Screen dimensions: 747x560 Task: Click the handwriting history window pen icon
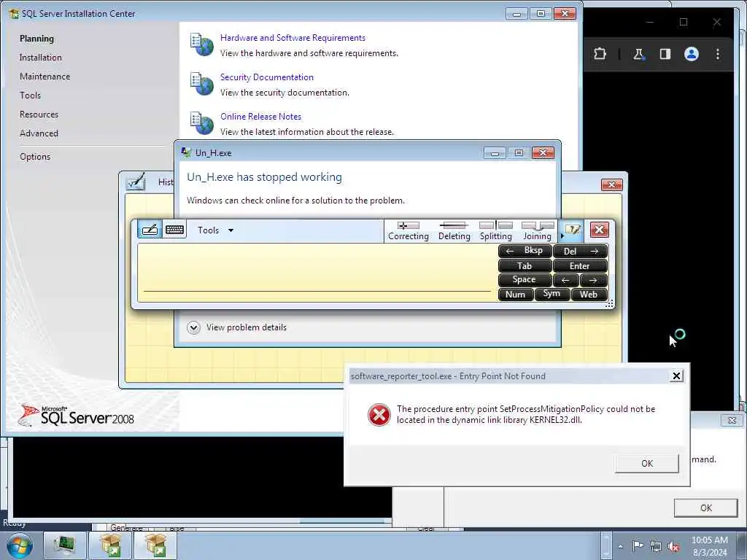(x=135, y=182)
